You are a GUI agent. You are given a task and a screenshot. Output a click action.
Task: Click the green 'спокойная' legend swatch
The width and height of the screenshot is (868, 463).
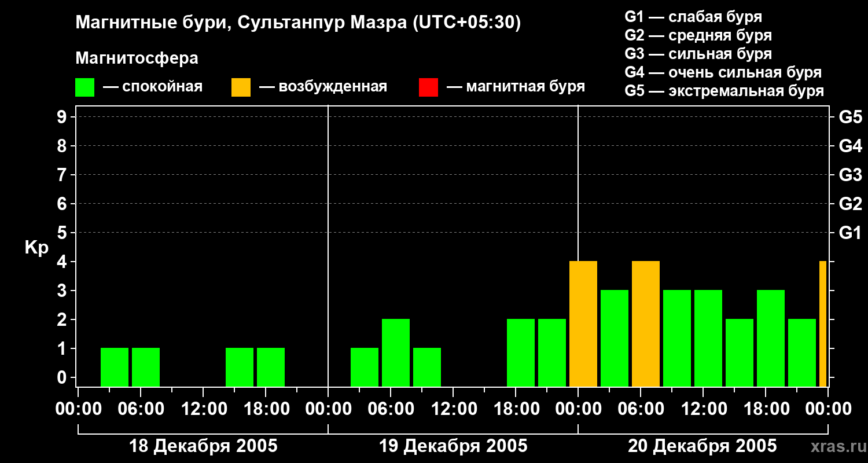(84, 87)
